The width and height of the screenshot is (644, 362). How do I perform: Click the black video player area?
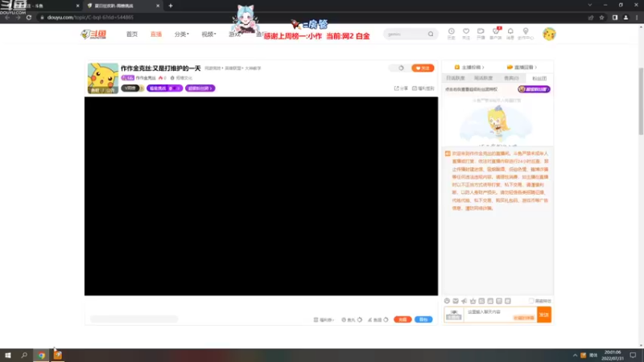261,196
